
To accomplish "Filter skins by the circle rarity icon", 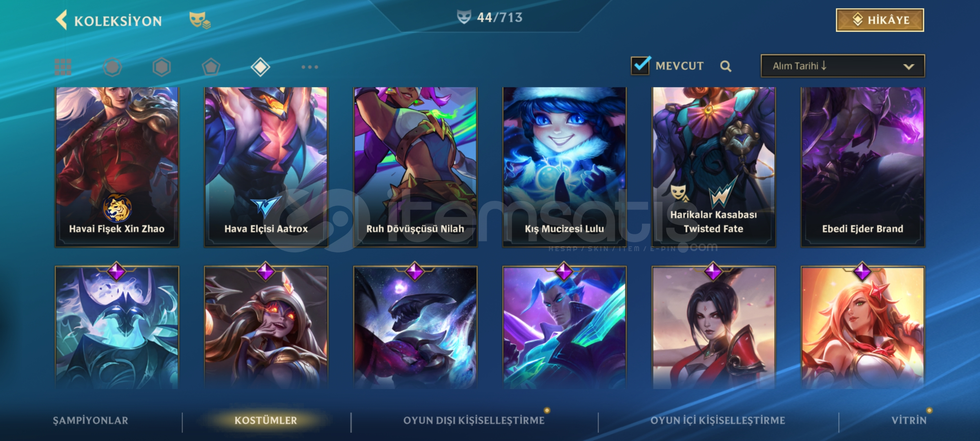I will coord(112,67).
